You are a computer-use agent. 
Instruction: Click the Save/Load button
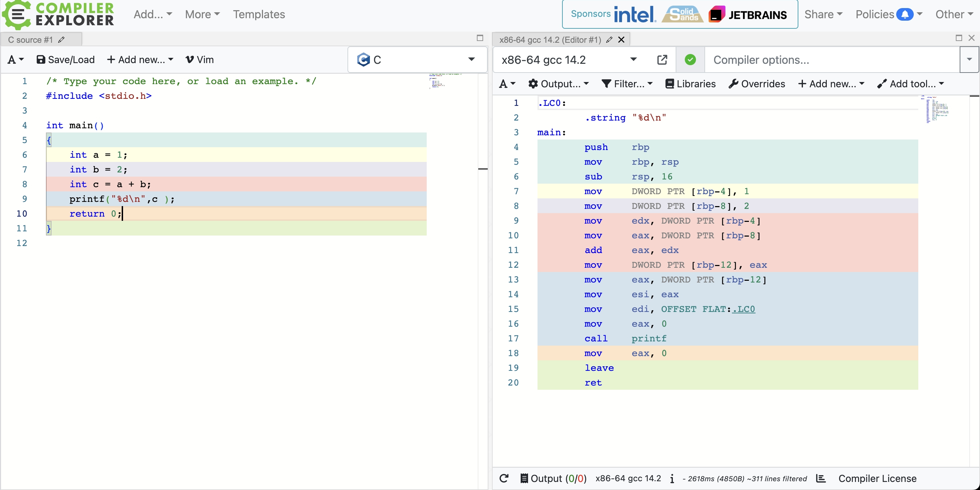coord(66,60)
